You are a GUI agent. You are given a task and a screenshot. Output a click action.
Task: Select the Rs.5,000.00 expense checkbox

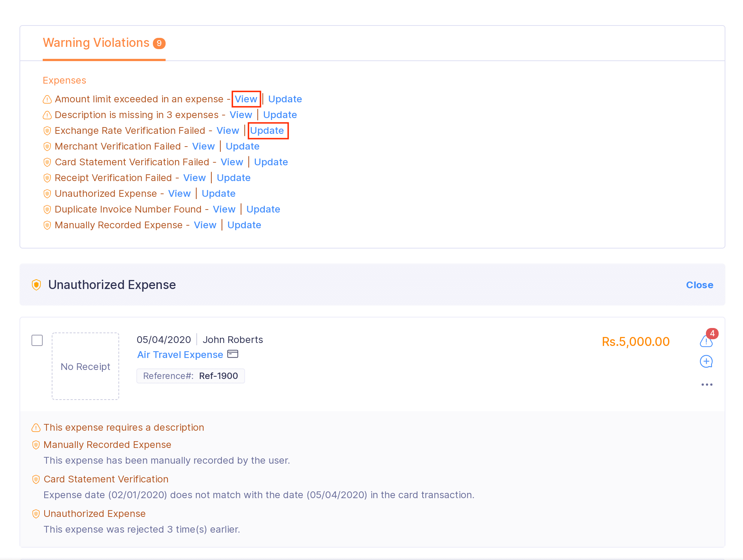pyautogui.click(x=37, y=340)
